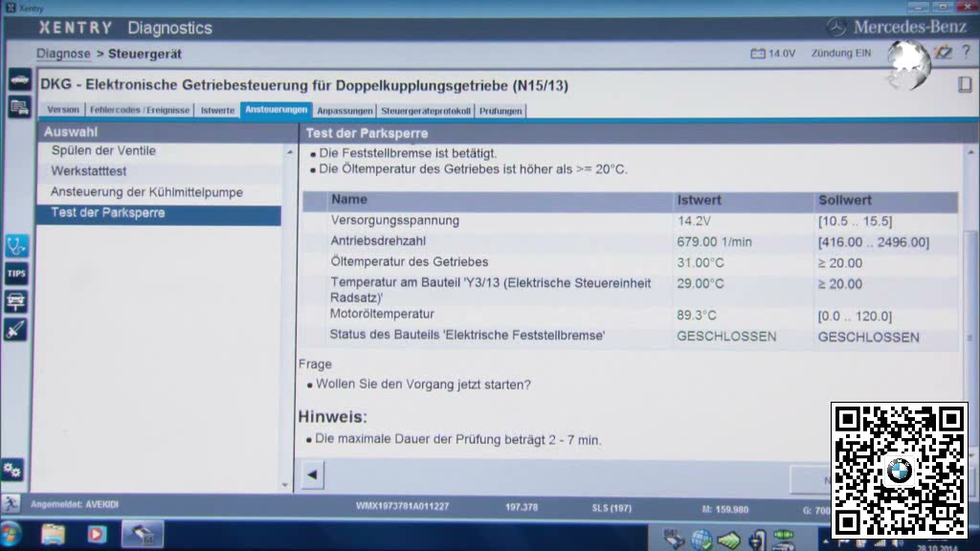Click the Istwert column header
Screen dimensions: 980x551
(700, 200)
